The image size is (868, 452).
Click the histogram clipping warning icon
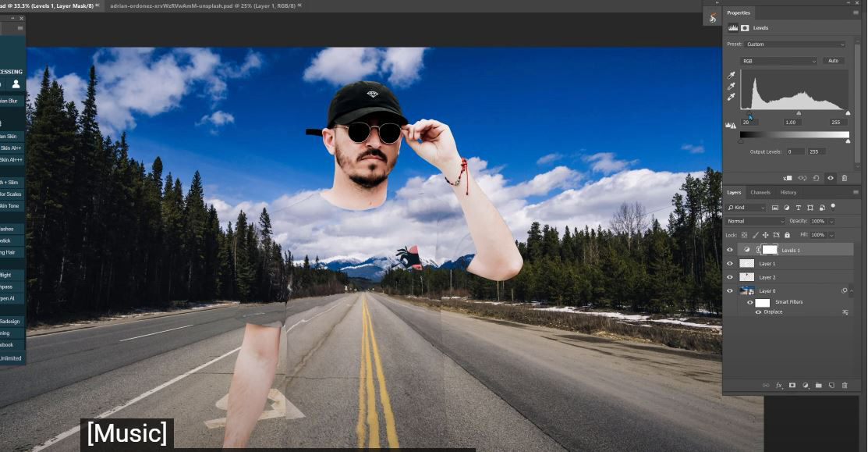coord(731,125)
